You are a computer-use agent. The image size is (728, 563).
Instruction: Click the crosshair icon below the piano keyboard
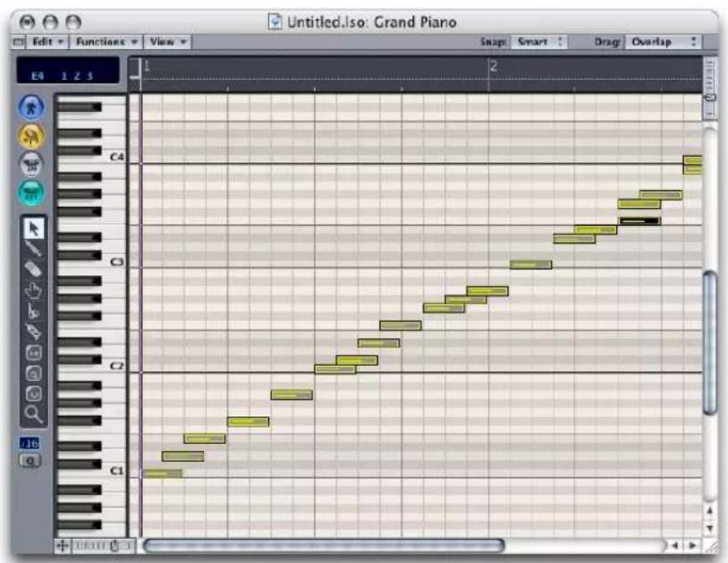62,546
